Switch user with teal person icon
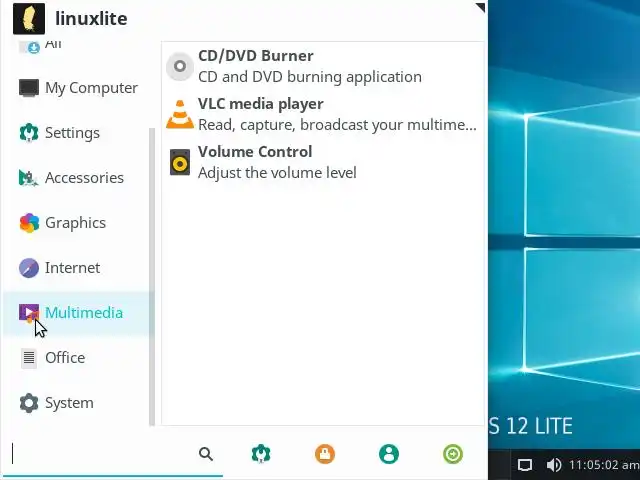The width and height of the screenshot is (640, 480). [389, 454]
